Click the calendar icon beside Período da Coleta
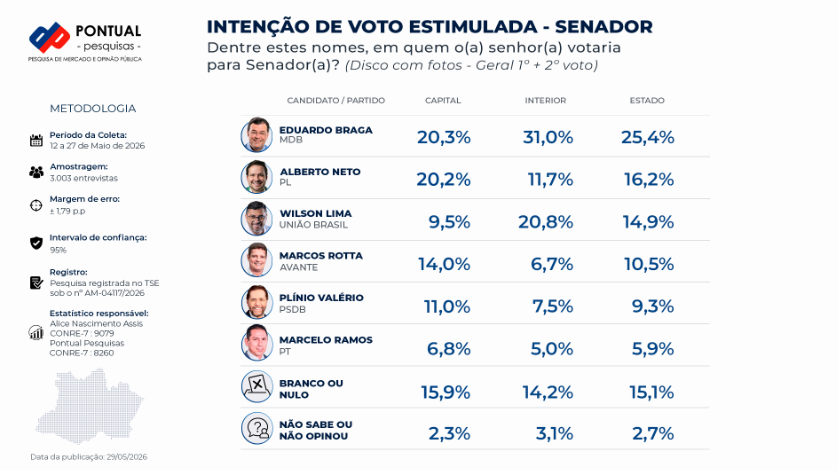838x471 pixels. click(x=36, y=141)
